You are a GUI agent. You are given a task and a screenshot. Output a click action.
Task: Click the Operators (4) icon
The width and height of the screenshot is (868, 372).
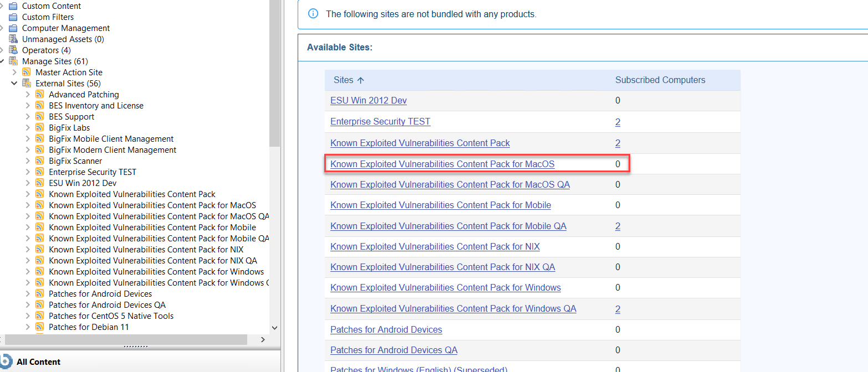point(13,50)
